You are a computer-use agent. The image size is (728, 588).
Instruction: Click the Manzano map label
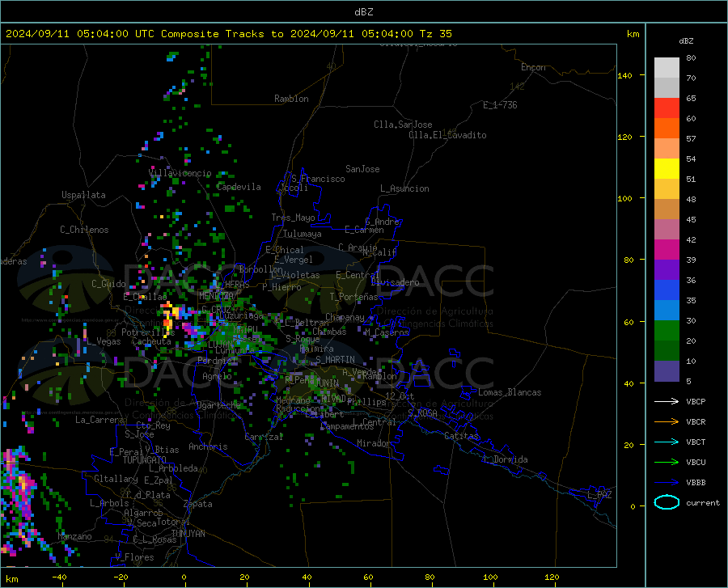74,536
